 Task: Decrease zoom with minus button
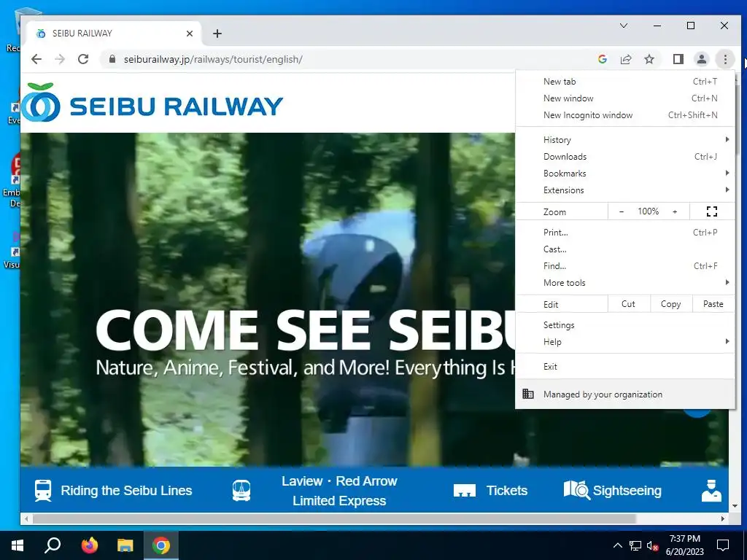622,211
